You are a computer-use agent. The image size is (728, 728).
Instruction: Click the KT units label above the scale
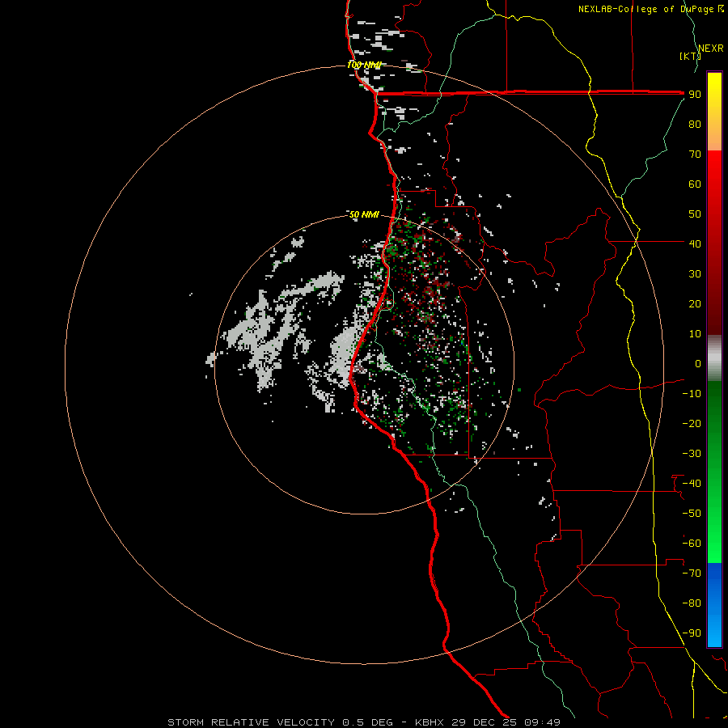691,56
